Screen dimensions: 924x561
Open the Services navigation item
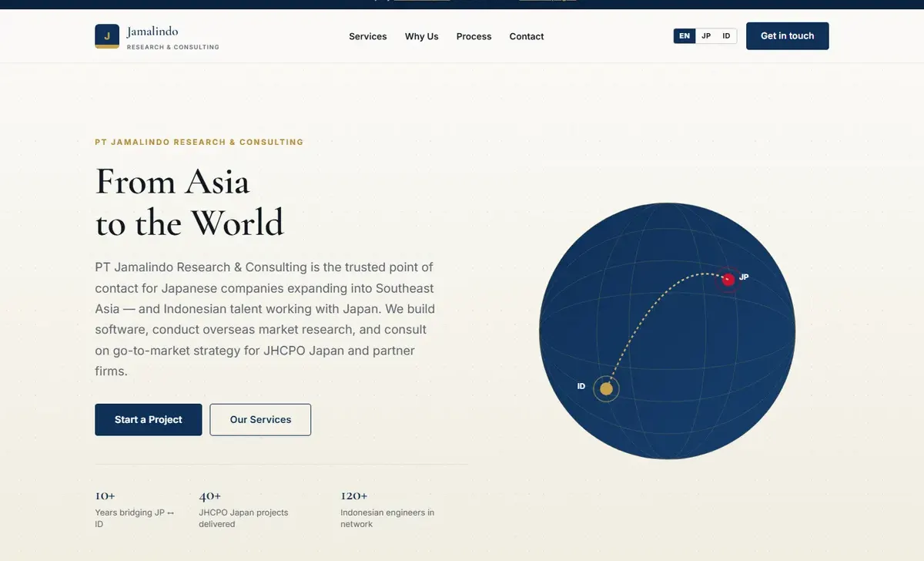point(368,36)
